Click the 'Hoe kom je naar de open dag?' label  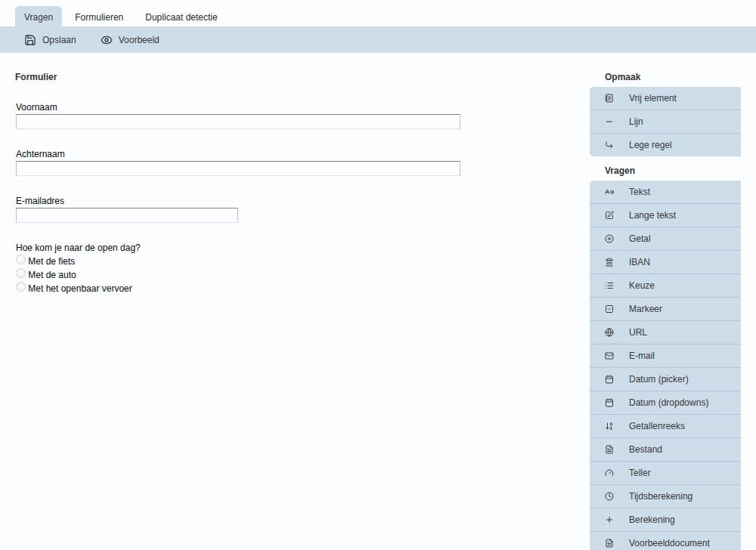(78, 248)
